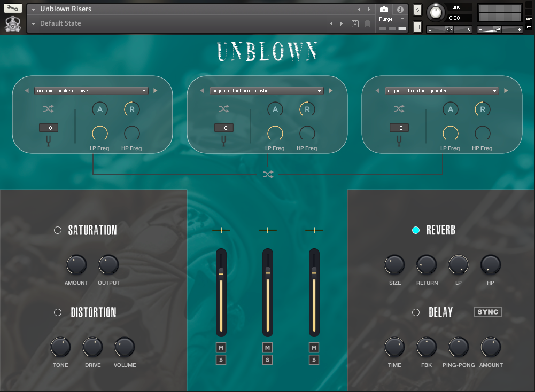The width and height of the screenshot is (535, 392).
Task: Open the organic_breathy_growler sample dropdown
Action: (x=441, y=91)
